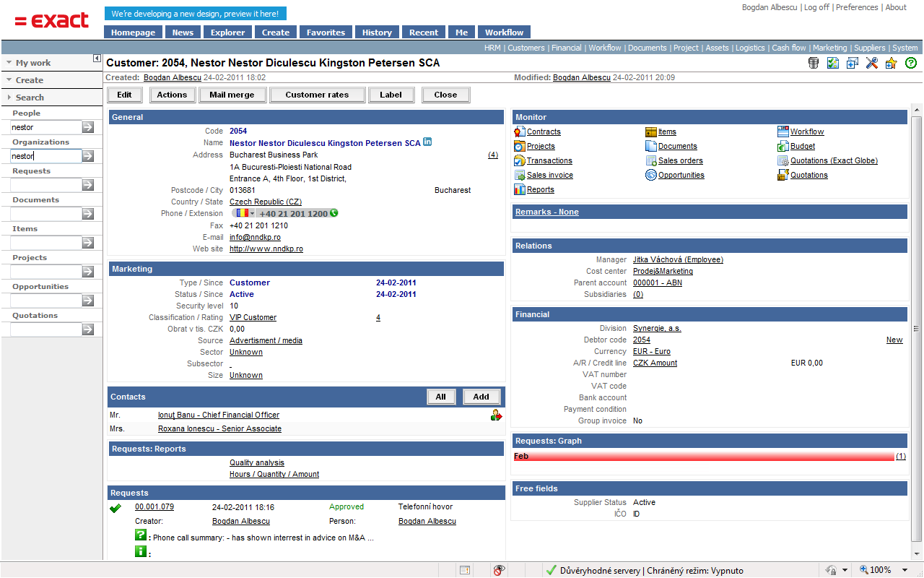Image resolution: width=924 pixels, height=578 pixels.
Task: Click the Workflow icon in Monitor
Action: pyautogui.click(x=783, y=131)
